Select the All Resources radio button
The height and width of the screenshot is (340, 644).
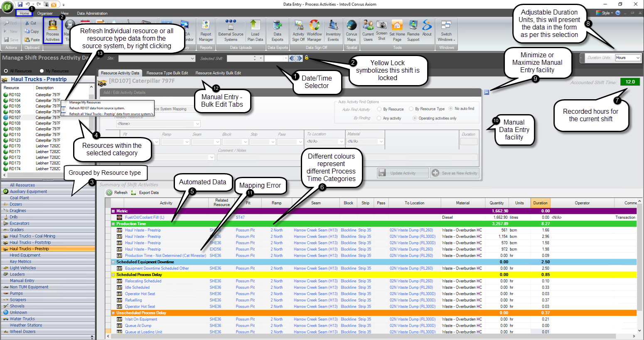(6, 71)
